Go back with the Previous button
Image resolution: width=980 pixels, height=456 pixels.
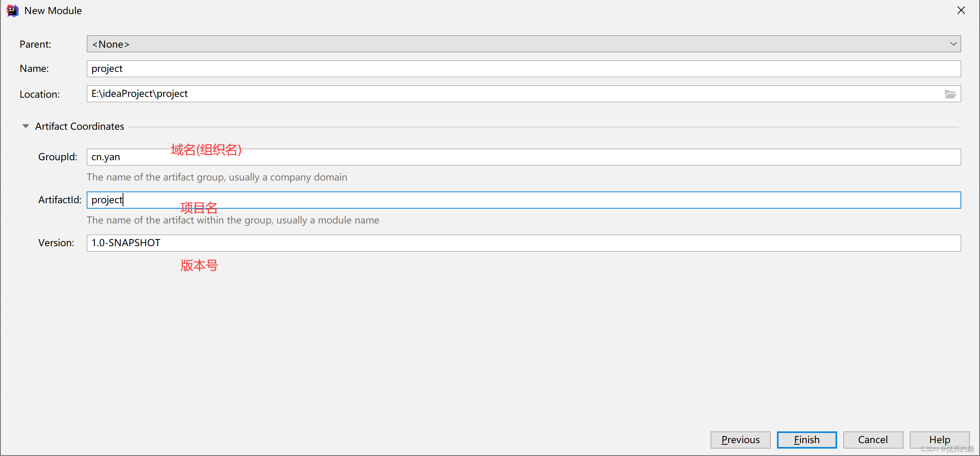point(740,440)
